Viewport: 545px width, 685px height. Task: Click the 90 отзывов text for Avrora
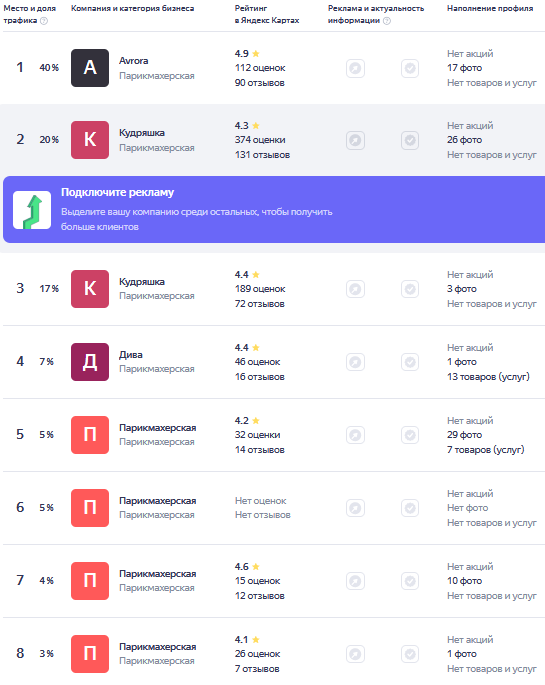(x=260, y=83)
